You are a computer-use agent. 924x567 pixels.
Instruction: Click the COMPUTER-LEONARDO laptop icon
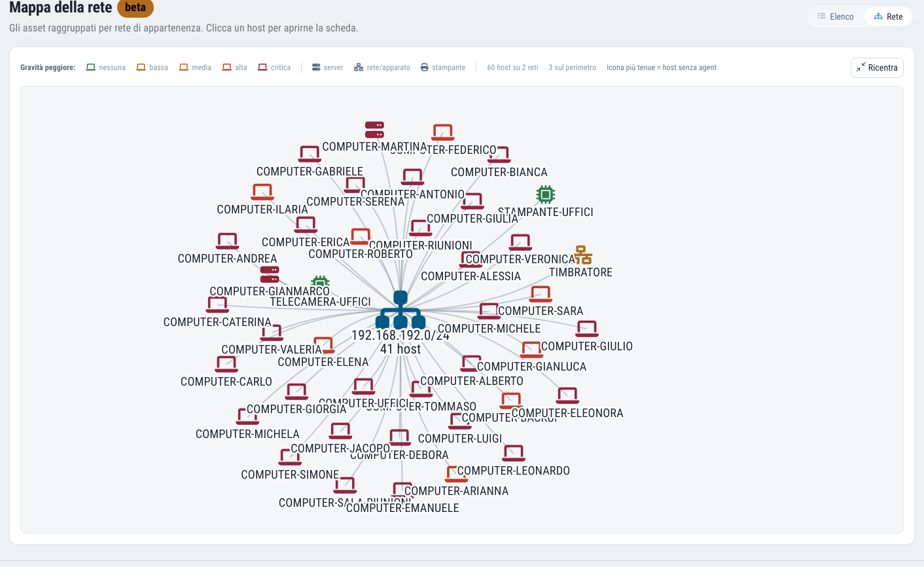tap(514, 454)
